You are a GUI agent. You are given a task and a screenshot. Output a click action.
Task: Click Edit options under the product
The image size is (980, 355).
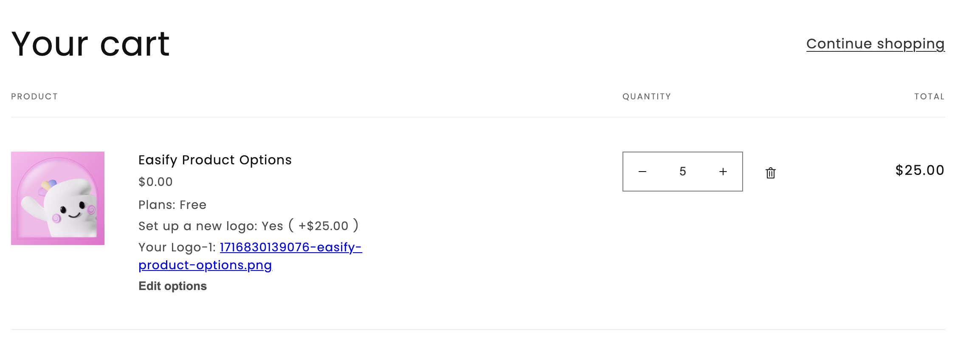(172, 286)
